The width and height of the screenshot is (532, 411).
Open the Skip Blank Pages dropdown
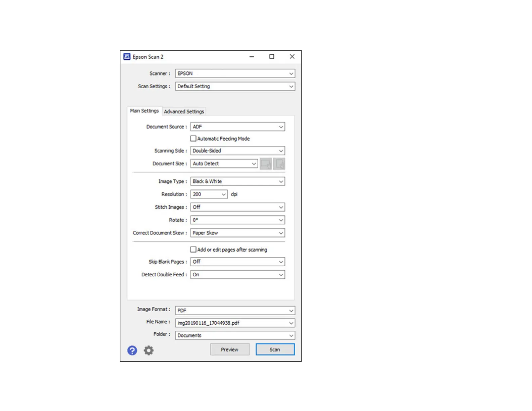238,262
